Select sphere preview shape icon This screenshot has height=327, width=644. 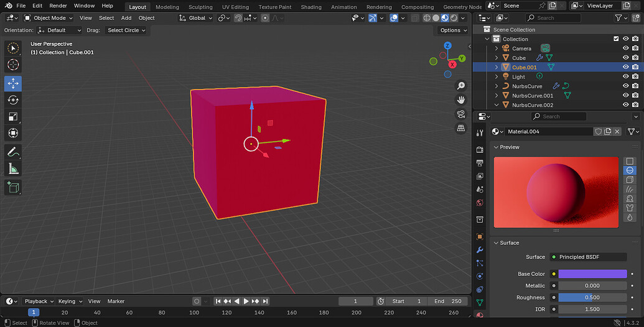point(630,170)
